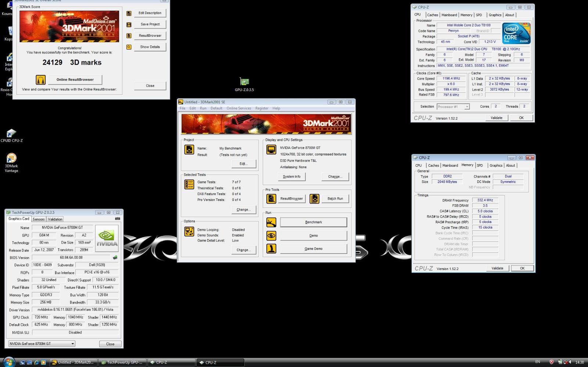Viewport: 588px width, 367px height.
Task: Click Validate in the top CPU-Z window
Action: click(496, 118)
